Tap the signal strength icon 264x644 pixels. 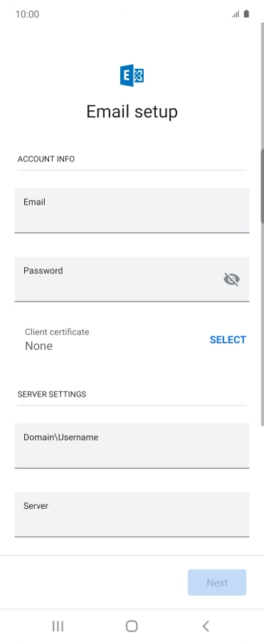click(236, 14)
